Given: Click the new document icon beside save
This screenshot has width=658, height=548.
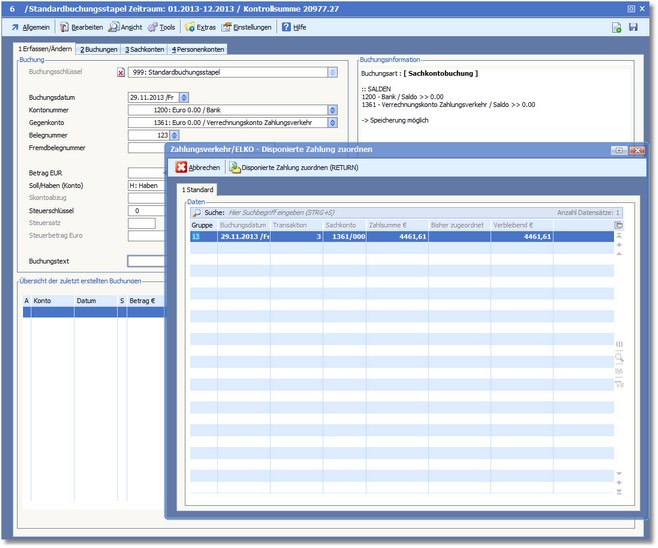Looking at the screenshot, I should [616, 27].
